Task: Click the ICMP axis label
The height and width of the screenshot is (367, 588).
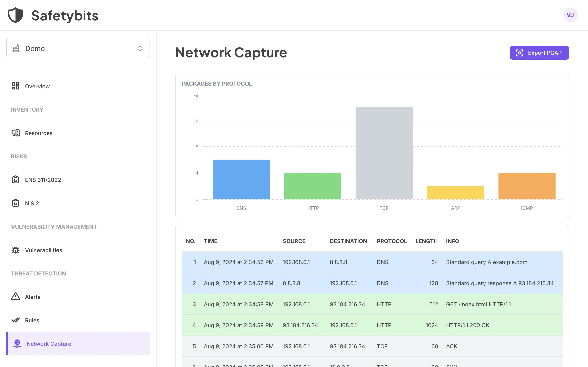Action: (527, 208)
